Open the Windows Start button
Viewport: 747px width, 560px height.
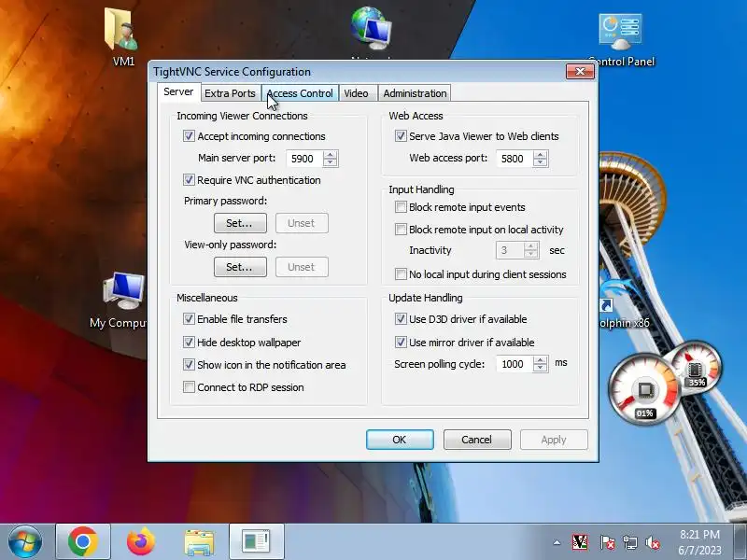[x=25, y=541]
